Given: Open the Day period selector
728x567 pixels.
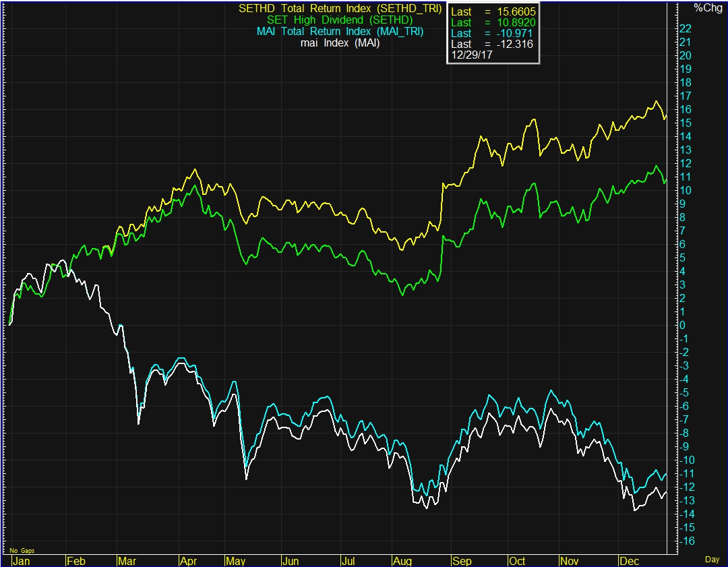Looking at the screenshot, I should point(712,560).
